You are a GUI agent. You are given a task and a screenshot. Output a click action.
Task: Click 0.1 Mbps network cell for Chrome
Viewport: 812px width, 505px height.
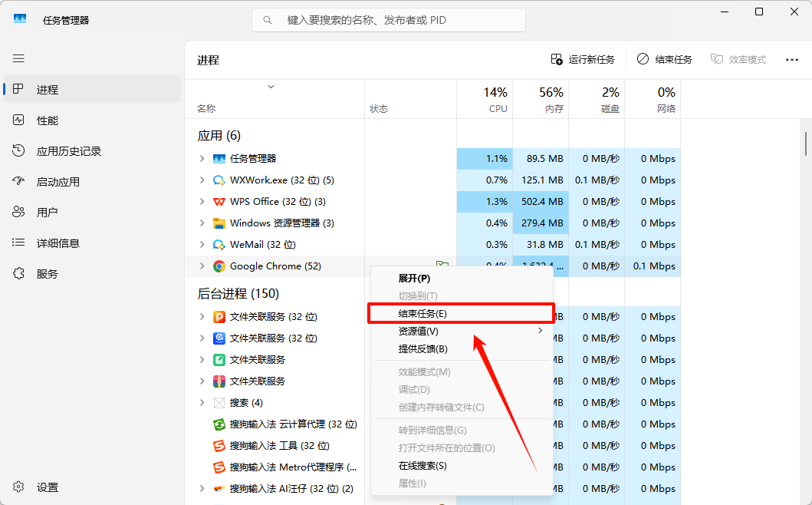point(653,266)
